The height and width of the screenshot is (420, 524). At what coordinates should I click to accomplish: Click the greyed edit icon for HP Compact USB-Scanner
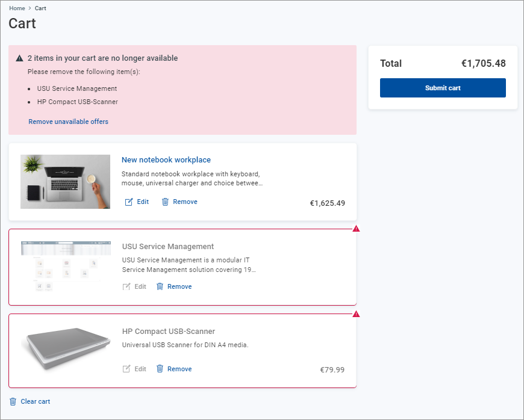126,369
